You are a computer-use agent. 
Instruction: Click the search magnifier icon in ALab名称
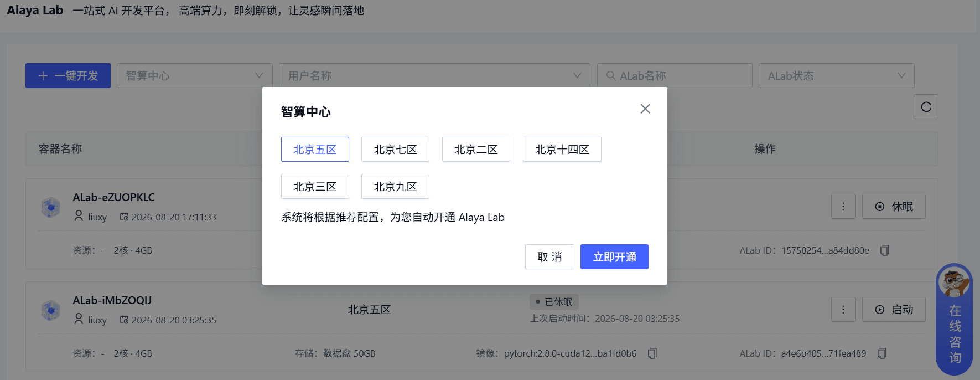(x=611, y=76)
